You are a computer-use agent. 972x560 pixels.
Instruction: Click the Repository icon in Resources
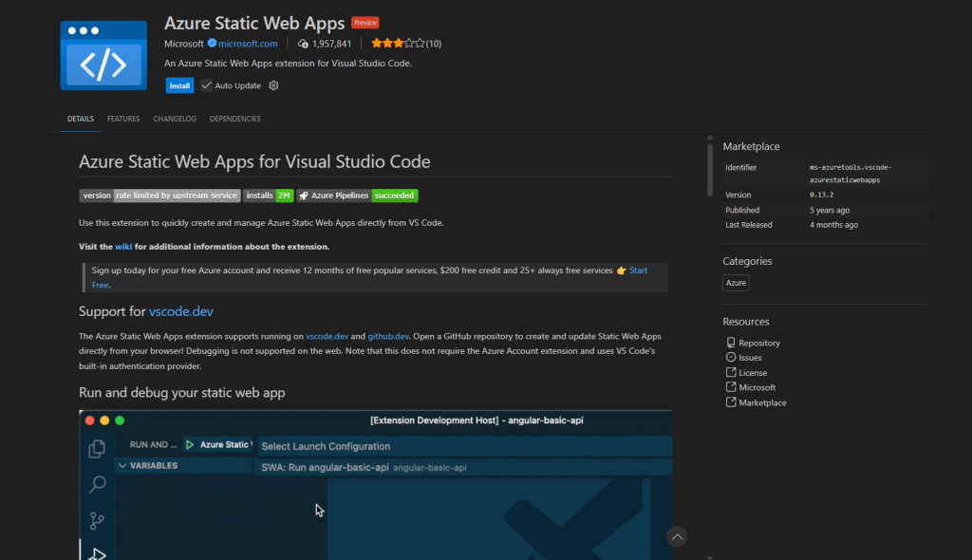[x=730, y=343]
